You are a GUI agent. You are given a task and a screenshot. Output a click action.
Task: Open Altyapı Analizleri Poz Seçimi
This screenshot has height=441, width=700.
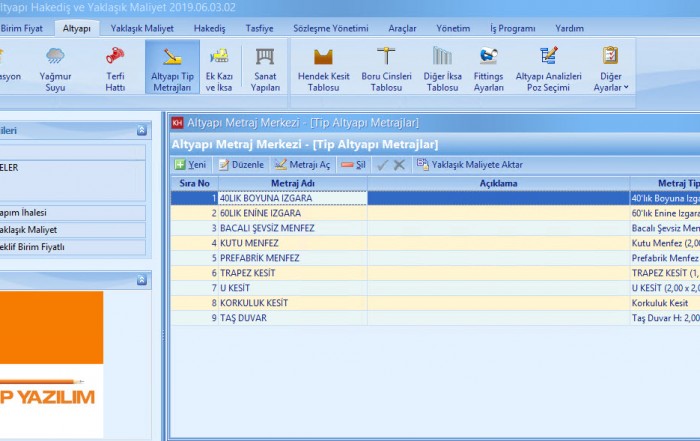point(549,67)
